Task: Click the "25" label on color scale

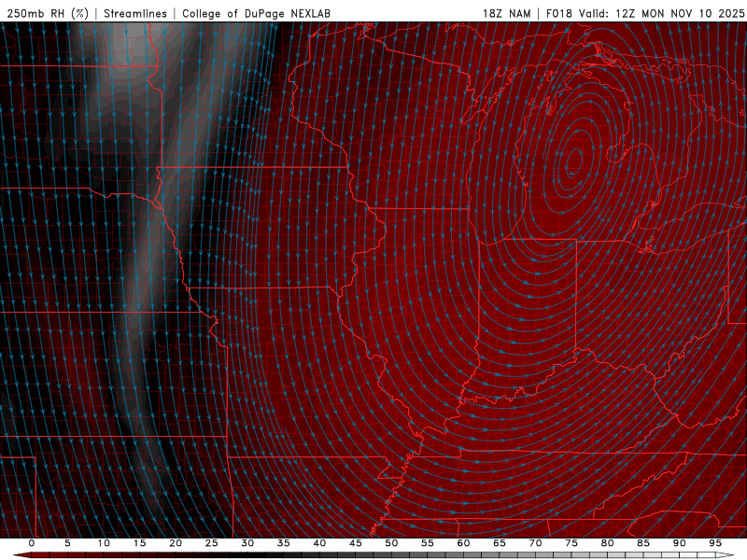Action: click(212, 543)
